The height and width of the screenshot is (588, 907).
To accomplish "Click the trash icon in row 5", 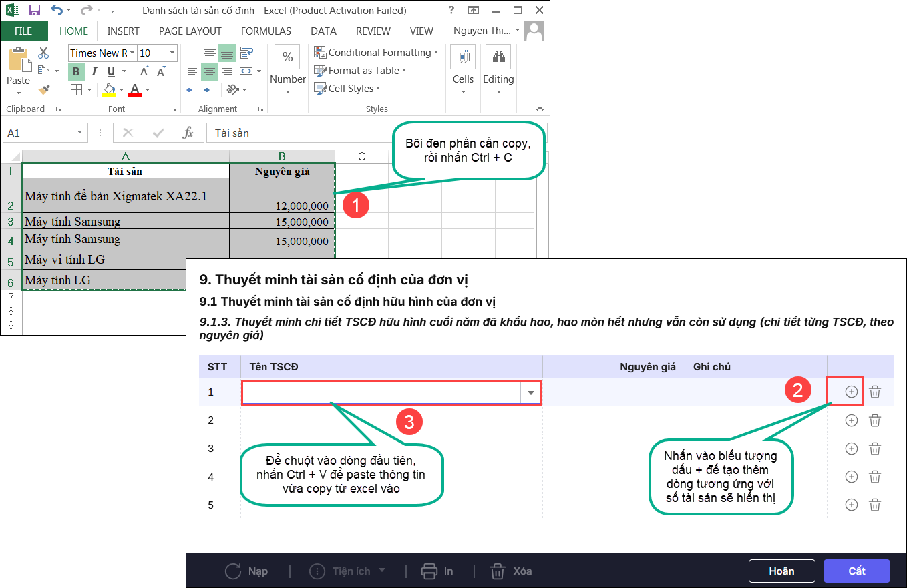I will [x=875, y=505].
